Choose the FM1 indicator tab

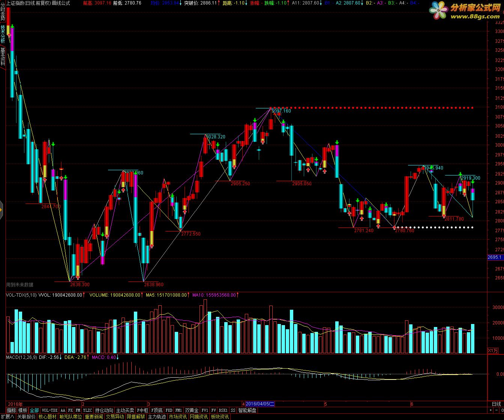click(178, 411)
